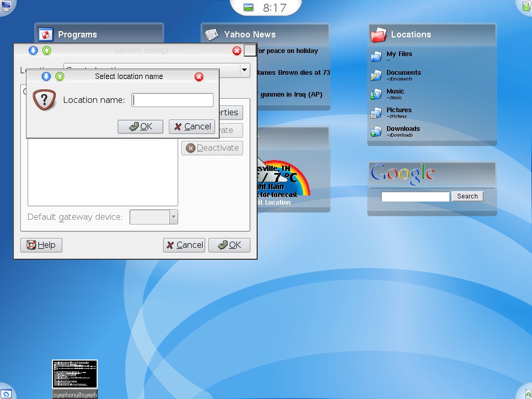Image resolution: width=532 pixels, height=399 pixels.
Task: Click the Locations panel title
Action: coord(411,35)
